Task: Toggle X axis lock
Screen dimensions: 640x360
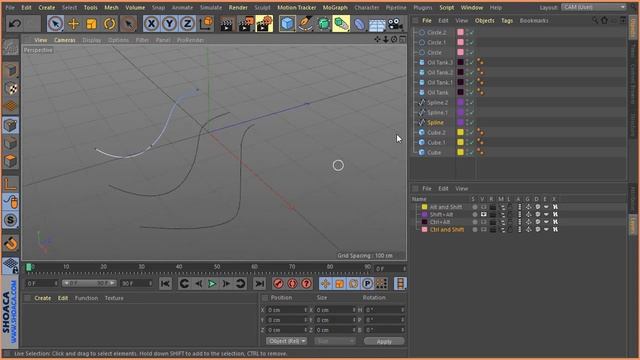Action: tap(151, 24)
